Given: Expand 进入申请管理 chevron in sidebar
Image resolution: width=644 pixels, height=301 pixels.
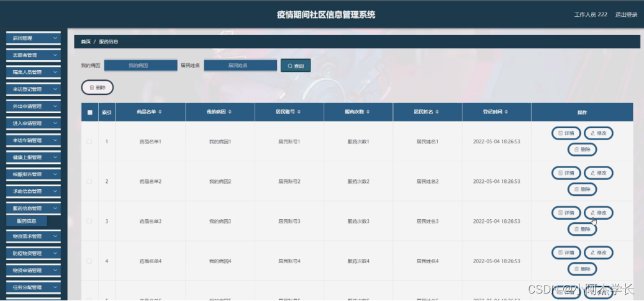Looking at the screenshot, I should click(55, 123).
